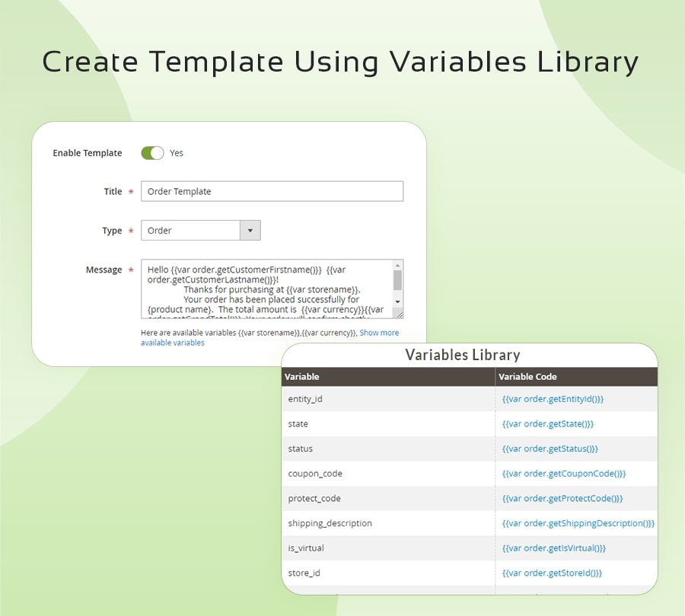This screenshot has width=685, height=616.
Task: Select the getState variable code
Action: coord(547,424)
